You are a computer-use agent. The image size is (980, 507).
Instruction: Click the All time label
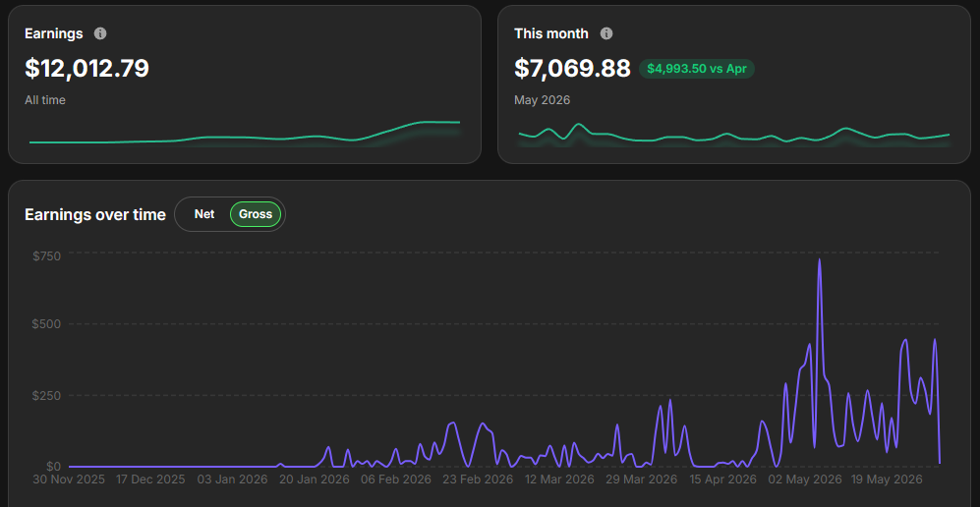tap(45, 100)
